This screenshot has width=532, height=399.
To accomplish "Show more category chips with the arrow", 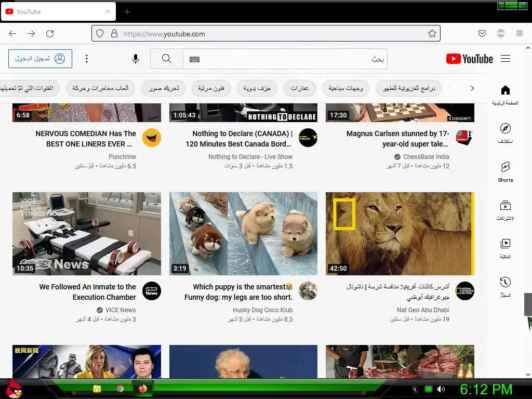I will point(472,88).
